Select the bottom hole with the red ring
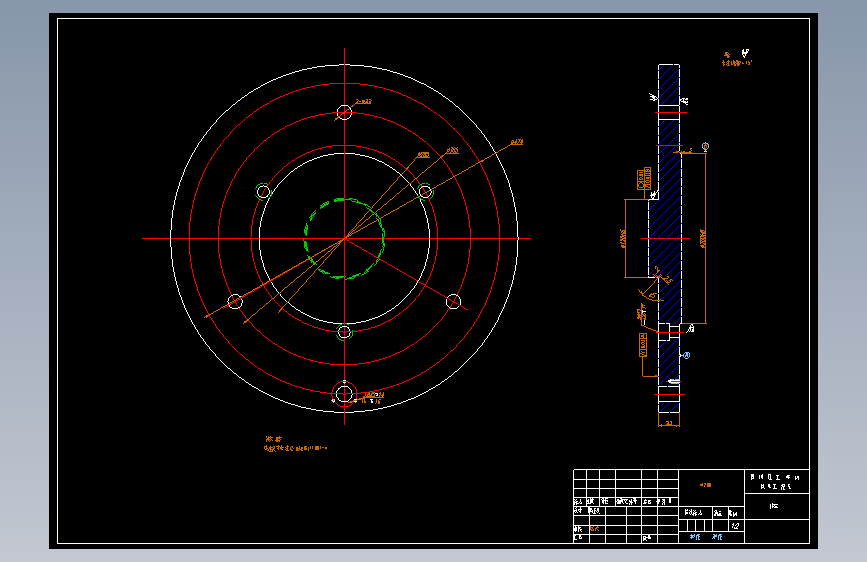 pos(344,394)
